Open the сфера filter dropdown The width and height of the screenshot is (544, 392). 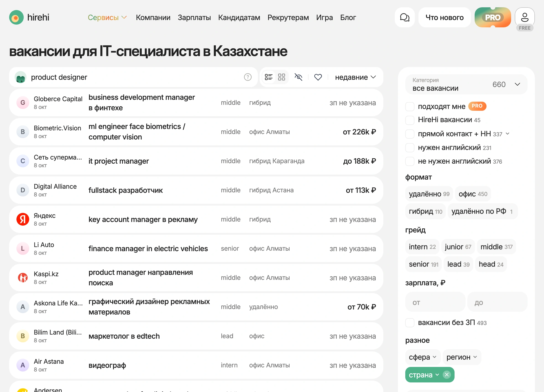pyautogui.click(x=423, y=357)
